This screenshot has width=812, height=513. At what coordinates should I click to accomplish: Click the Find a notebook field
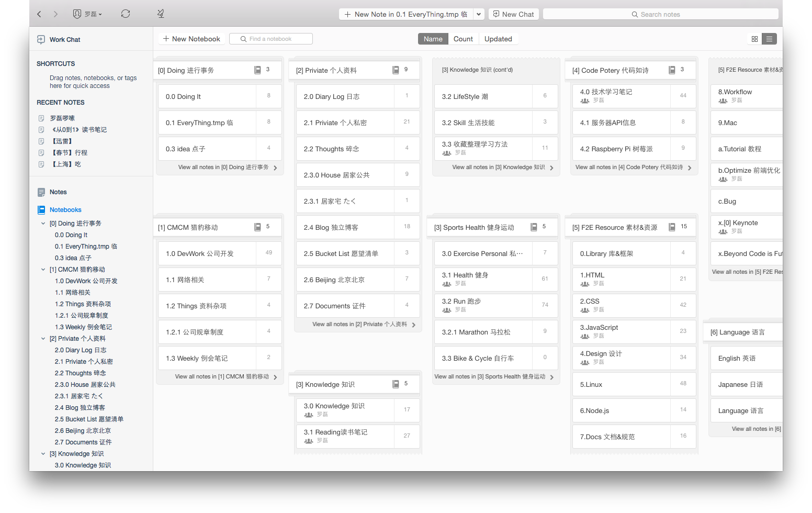click(x=271, y=39)
